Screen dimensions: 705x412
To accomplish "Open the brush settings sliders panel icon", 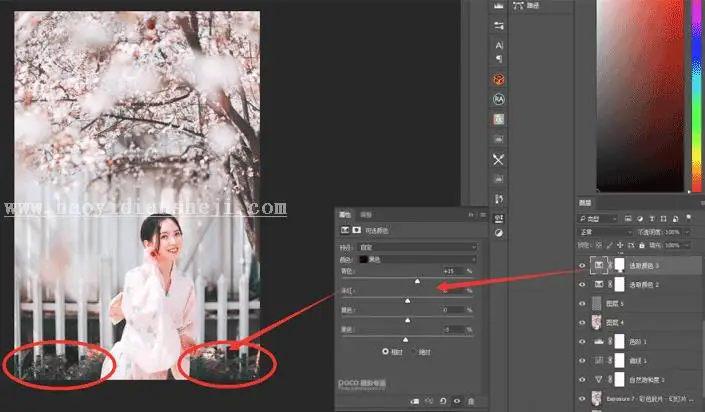I will click(x=499, y=26).
